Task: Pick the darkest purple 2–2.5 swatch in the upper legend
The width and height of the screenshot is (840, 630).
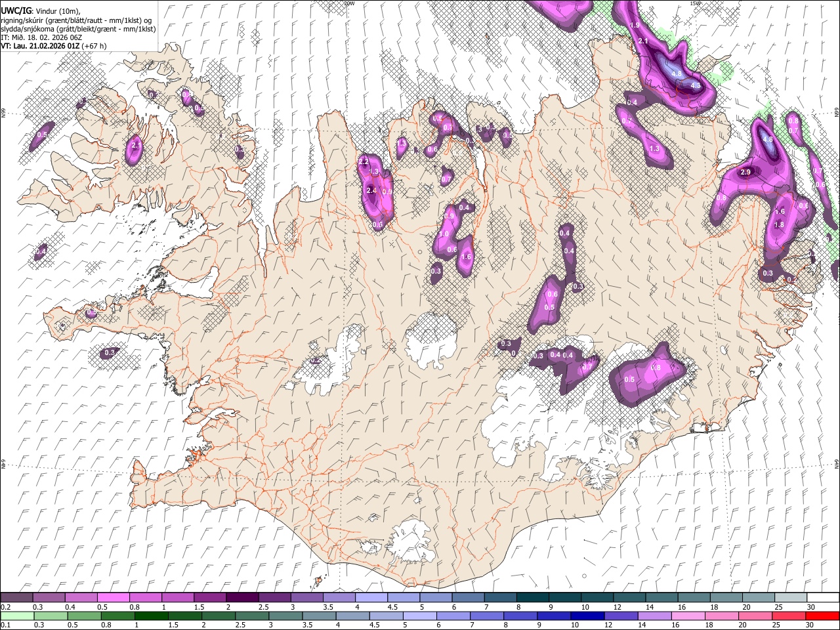Action: pyautogui.click(x=242, y=598)
